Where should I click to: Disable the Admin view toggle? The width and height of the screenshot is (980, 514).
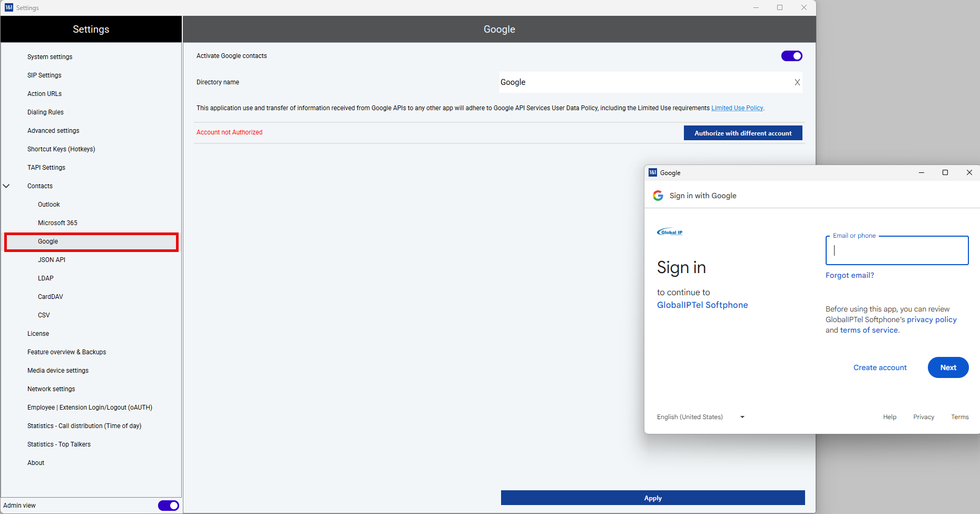point(168,506)
